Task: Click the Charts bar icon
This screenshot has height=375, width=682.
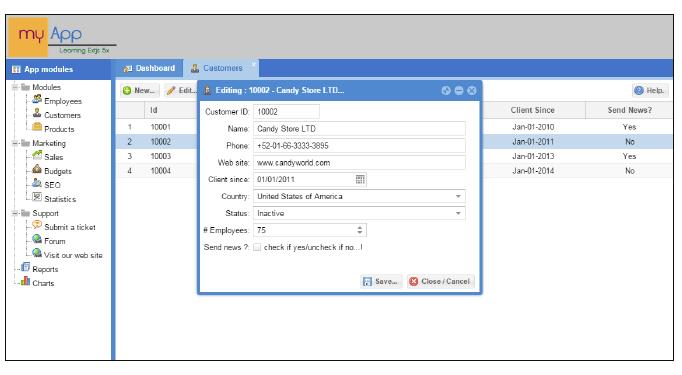Action: point(26,281)
